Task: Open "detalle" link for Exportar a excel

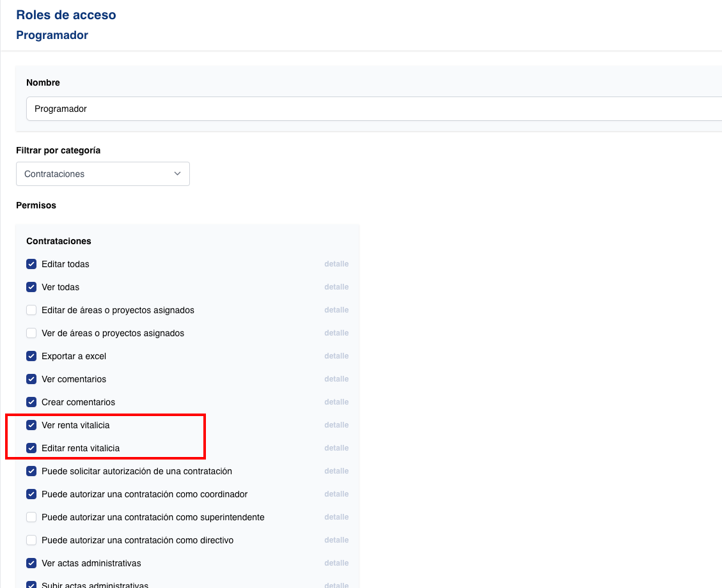Action: [x=336, y=356]
